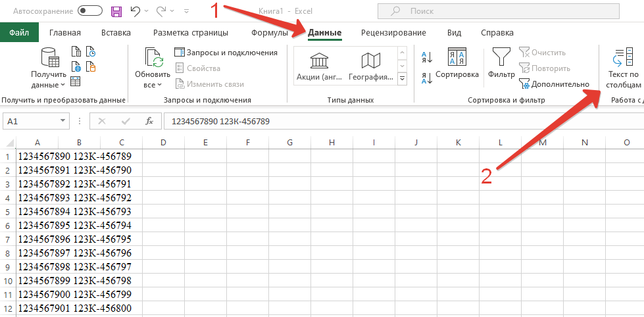Open the undo history dropdown arrow

146,11
